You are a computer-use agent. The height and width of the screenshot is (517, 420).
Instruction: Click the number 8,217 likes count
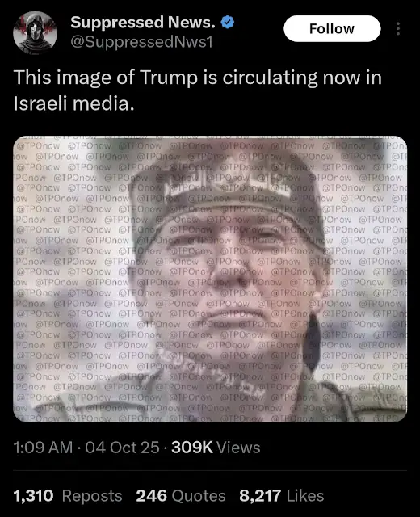click(260, 496)
